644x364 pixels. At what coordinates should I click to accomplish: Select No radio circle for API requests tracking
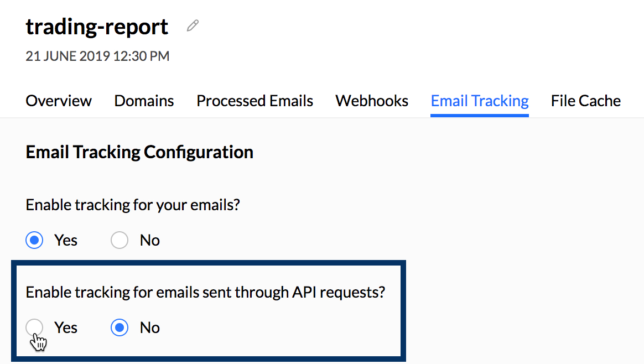(120, 327)
